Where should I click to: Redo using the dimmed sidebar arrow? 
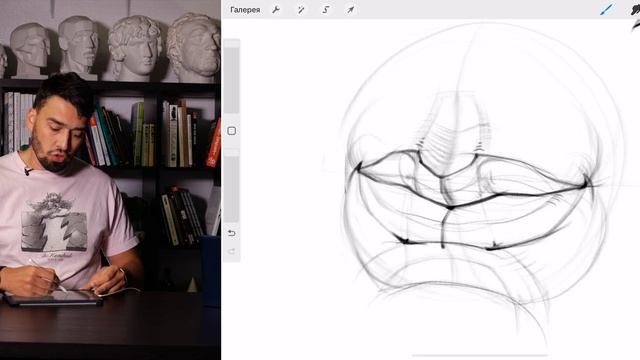coord(231,251)
